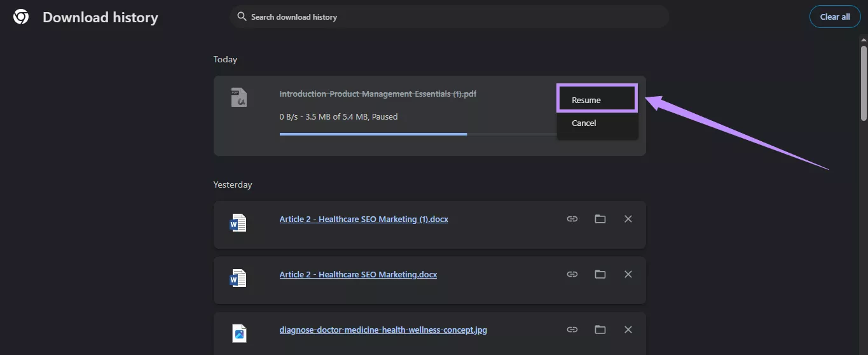Open Article 2 - Healthcare SEO Marketing.docx link
The height and width of the screenshot is (355, 868).
(358, 274)
